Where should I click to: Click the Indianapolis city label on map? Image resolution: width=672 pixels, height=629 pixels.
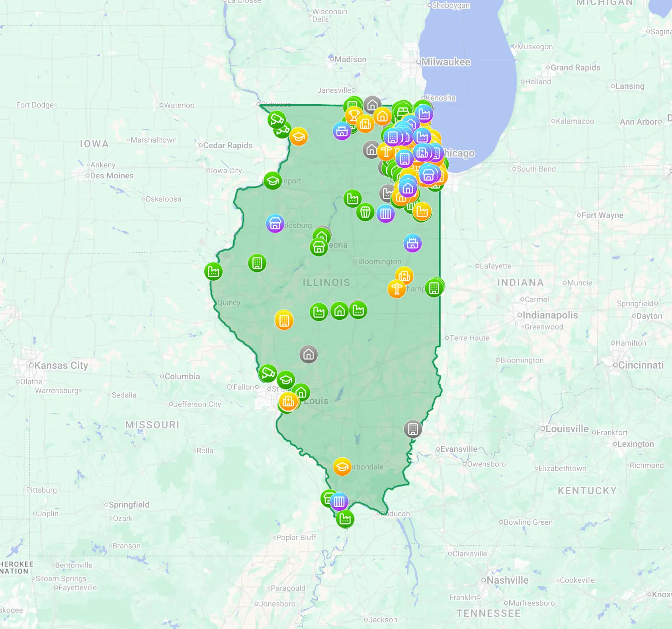click(x=550, y=315)
